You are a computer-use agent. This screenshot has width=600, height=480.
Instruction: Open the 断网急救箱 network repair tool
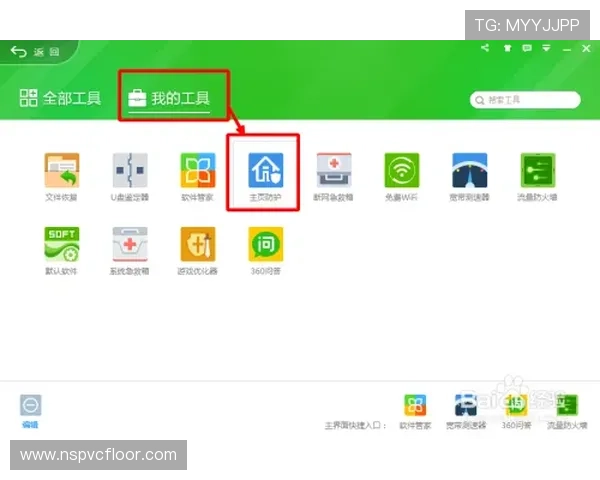[x=333, y=171]
